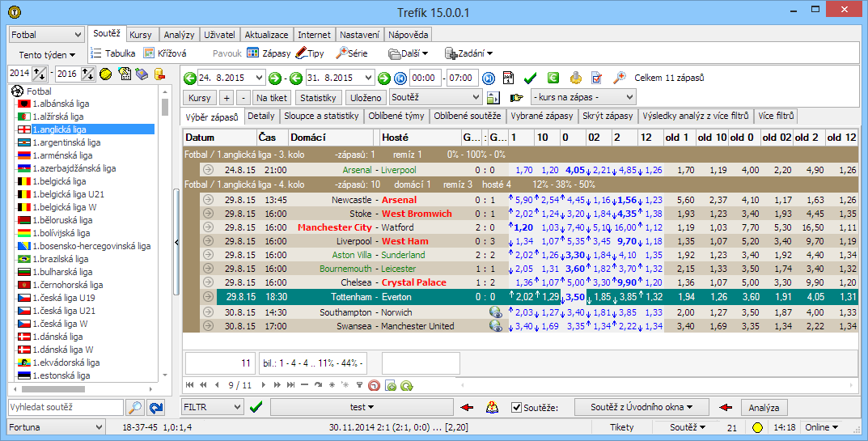Switch to the Sloupce a statistiky tab
This screenshot has width=868, height=441.
pos(322,116)
